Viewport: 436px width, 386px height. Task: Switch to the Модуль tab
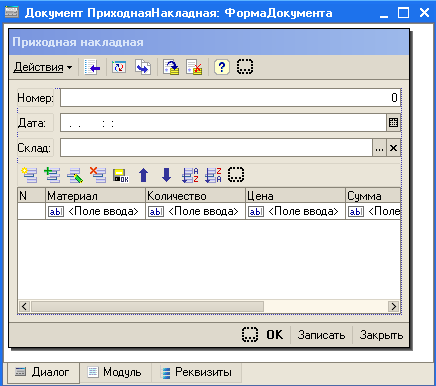115,372
